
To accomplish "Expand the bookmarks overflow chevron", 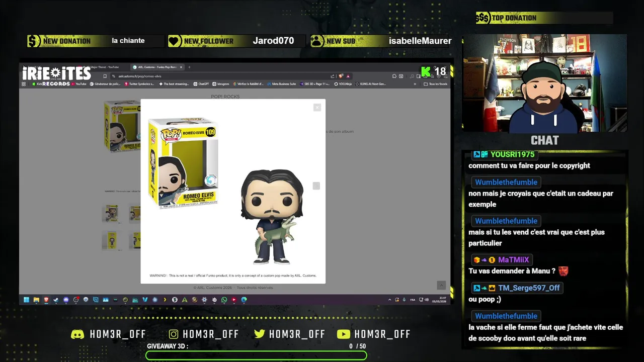I will [415, 84].
